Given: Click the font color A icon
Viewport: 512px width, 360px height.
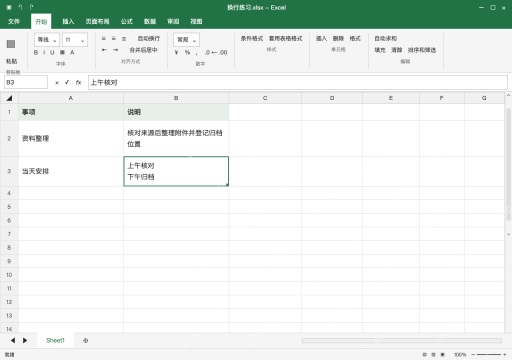Looking at the screenshot, I should click(72, 52).
